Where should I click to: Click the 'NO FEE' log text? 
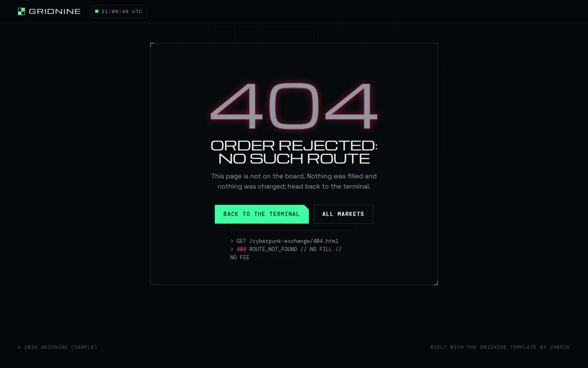240,258
